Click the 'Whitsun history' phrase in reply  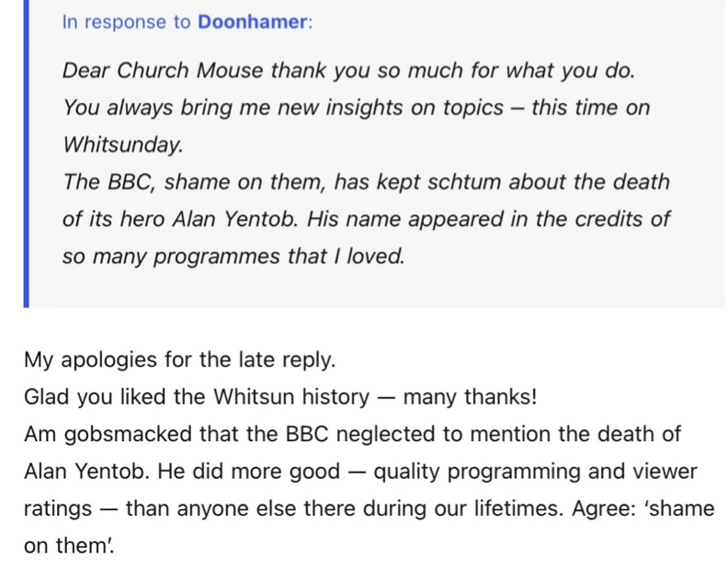click(291, 397)
